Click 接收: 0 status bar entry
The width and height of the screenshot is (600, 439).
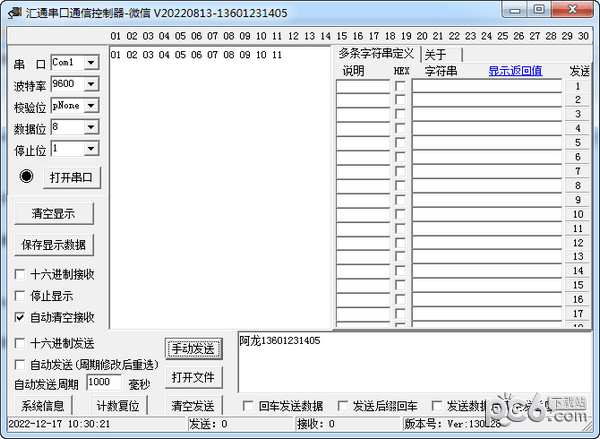(x=347, y=424)
